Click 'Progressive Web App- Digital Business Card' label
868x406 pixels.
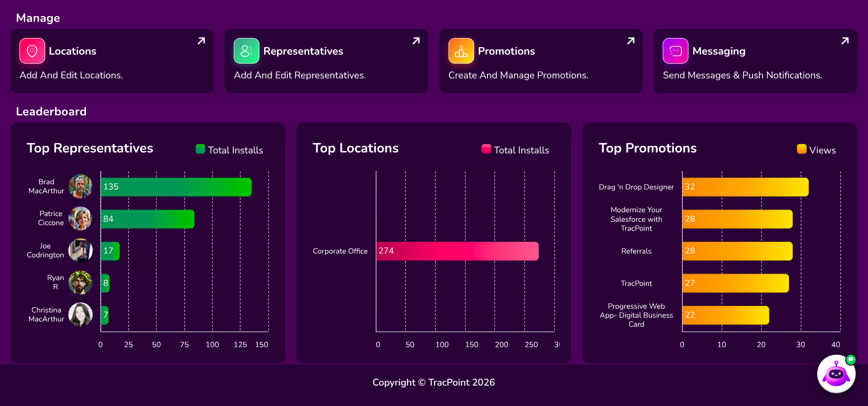[636, 315]
